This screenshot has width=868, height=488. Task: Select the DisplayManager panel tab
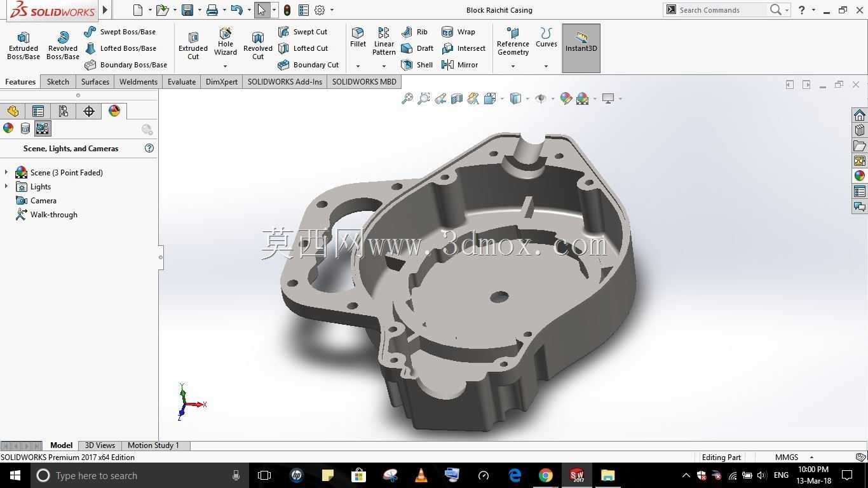point(114,111)
